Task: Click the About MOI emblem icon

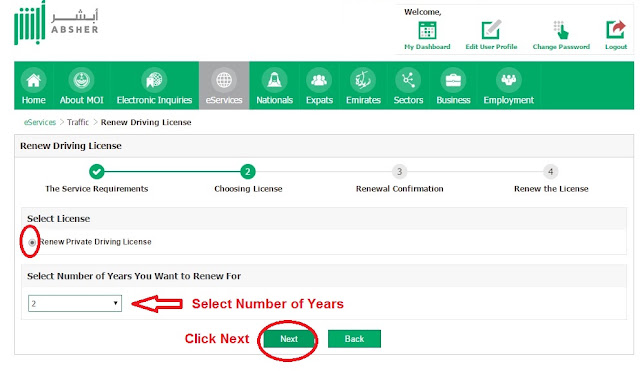Action: tap(82, 80)
